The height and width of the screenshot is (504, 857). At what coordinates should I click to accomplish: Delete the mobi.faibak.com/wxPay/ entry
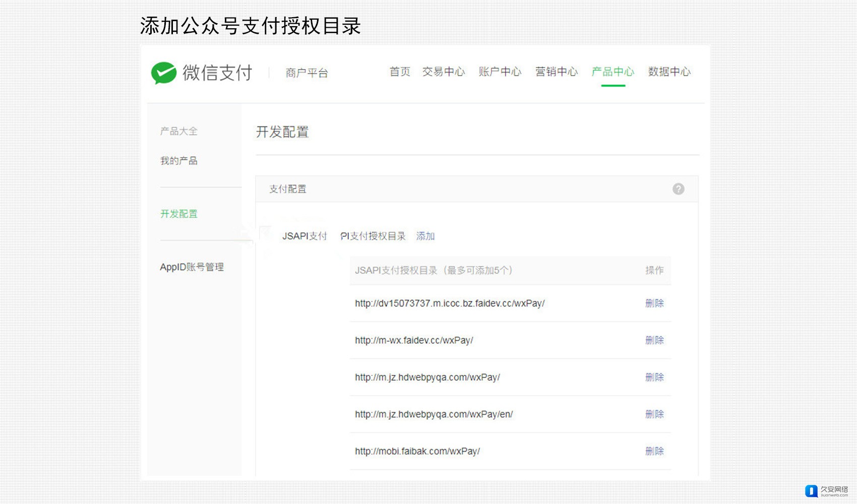(x=654, y=452)
